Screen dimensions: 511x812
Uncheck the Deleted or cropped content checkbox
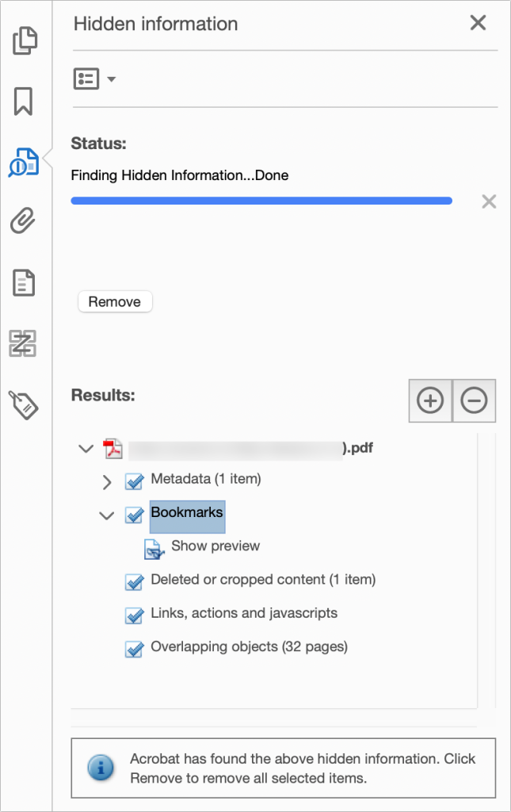pos(135,582)
